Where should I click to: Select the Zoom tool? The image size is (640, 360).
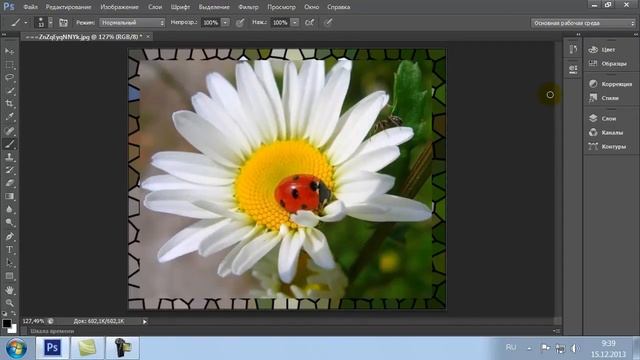(x=9, y=303)
